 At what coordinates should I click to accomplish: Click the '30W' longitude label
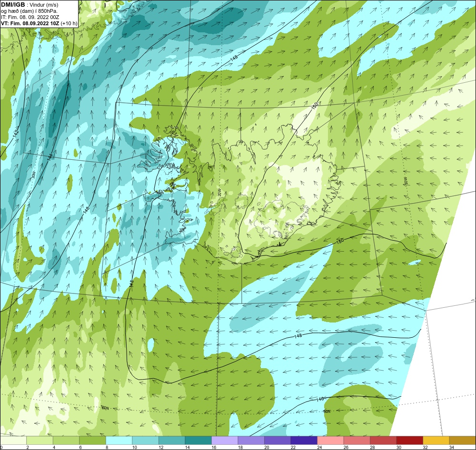coord(33,175)
